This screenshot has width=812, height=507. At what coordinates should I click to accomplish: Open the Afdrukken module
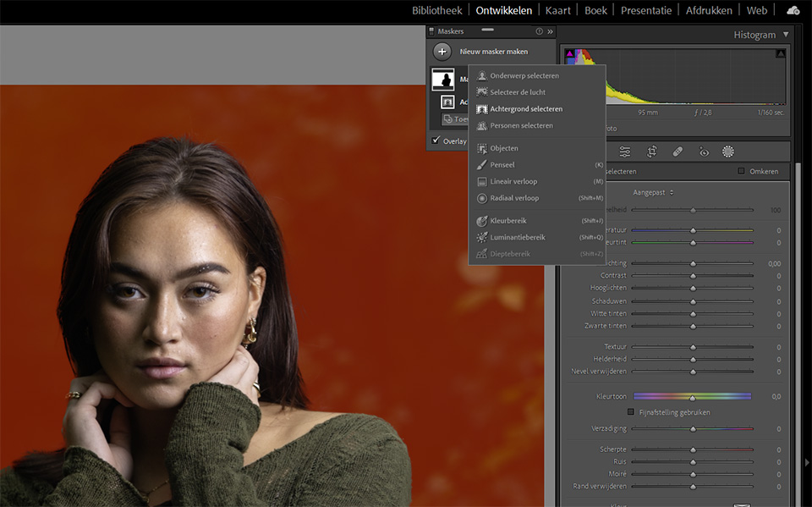(709, 10)
